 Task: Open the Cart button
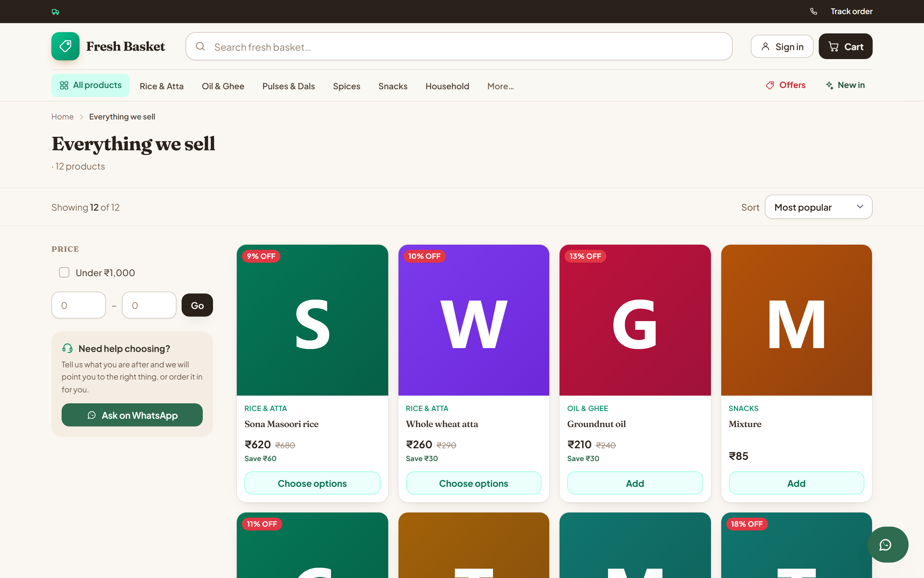(x=845, y=46)
